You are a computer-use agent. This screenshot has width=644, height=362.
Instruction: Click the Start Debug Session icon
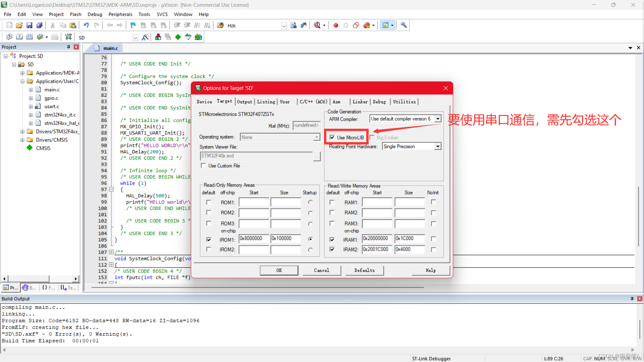(x=317, y=25)
